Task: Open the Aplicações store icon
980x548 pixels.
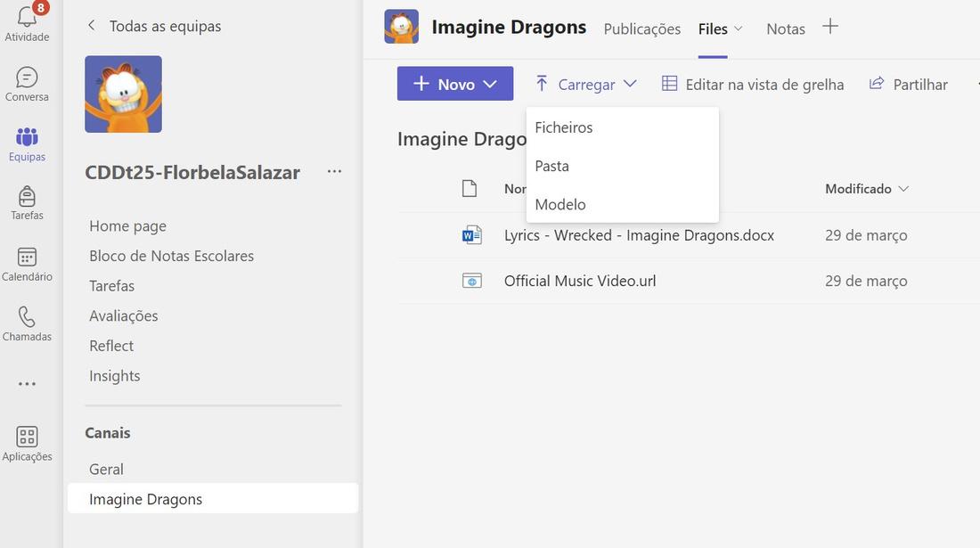Action: coord(27,437)
